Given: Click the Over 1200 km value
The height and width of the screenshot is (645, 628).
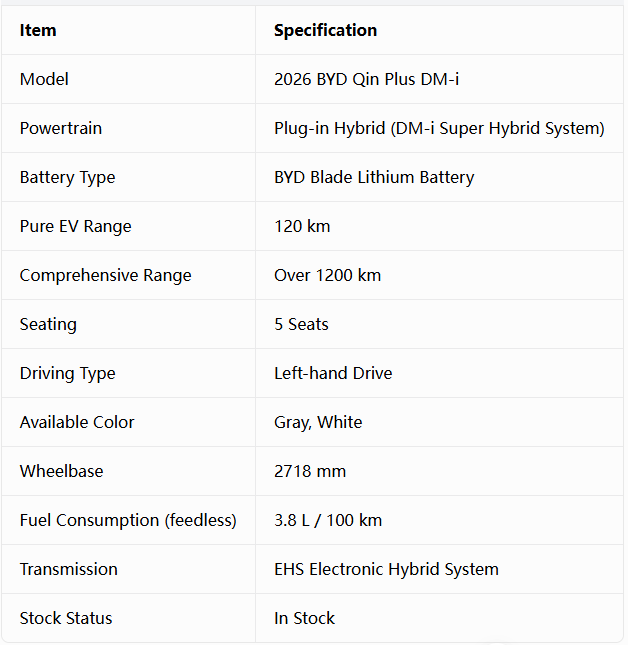Looking at the screenshot, I should [x=328, y=276].
